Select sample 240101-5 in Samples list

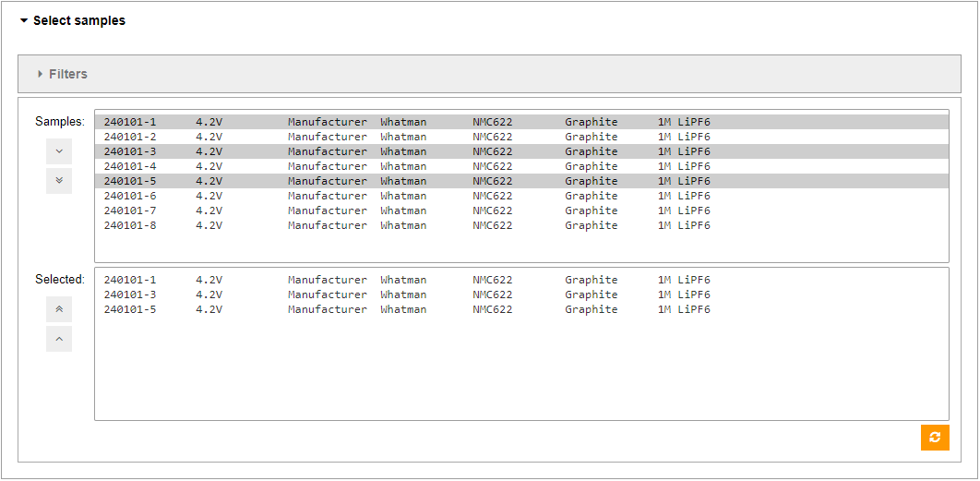(x=521, y=181)
